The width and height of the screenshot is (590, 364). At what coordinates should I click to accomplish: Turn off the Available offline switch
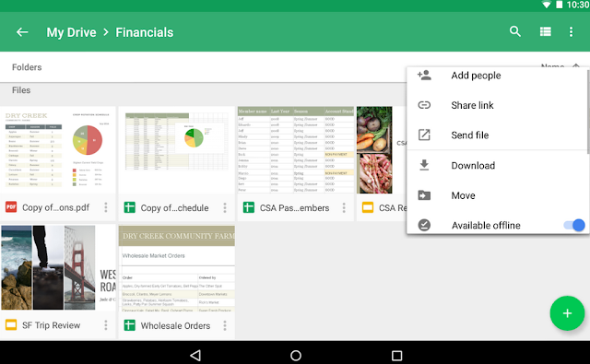(574, 225)
